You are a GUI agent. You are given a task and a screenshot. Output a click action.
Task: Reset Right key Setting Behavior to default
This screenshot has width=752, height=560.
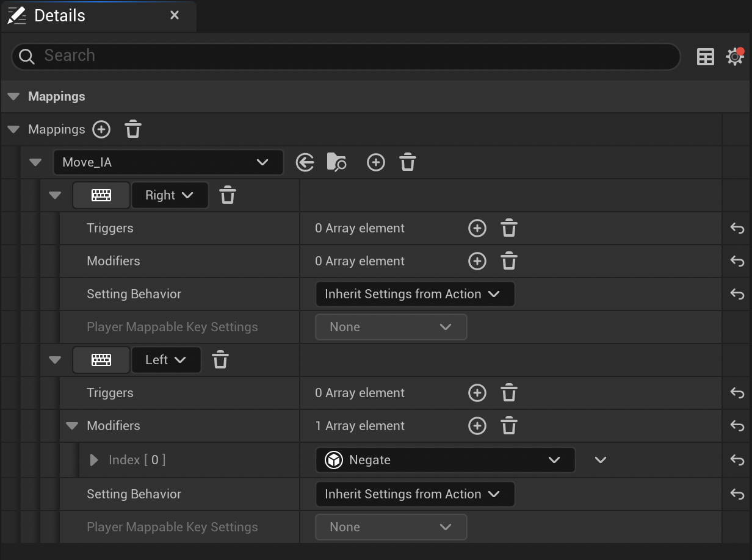737,294
